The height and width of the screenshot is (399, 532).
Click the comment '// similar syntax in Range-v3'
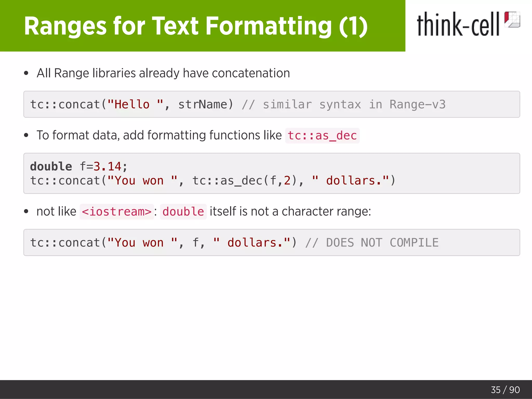pyautogui.click(x=344, y=104)
